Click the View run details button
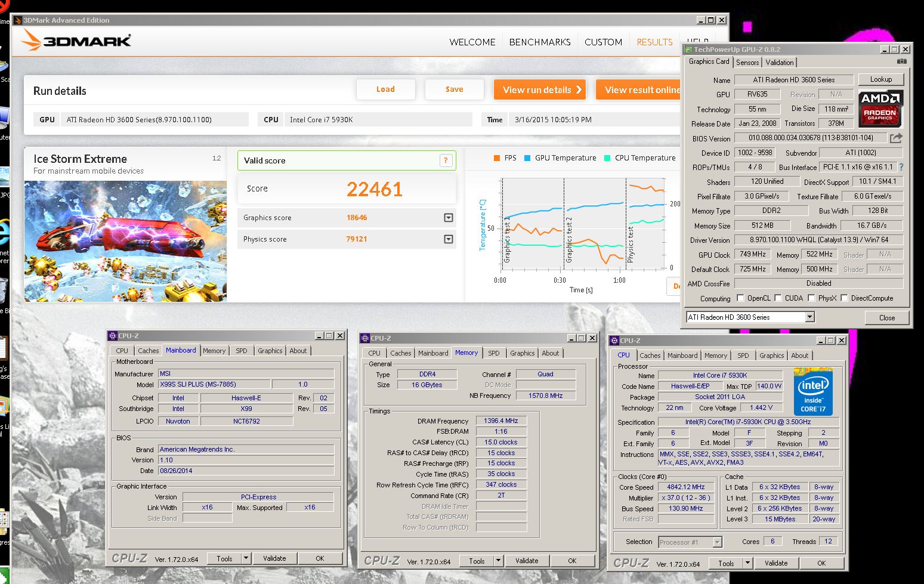This screenshot has width=924, height=584. point(540,89)
